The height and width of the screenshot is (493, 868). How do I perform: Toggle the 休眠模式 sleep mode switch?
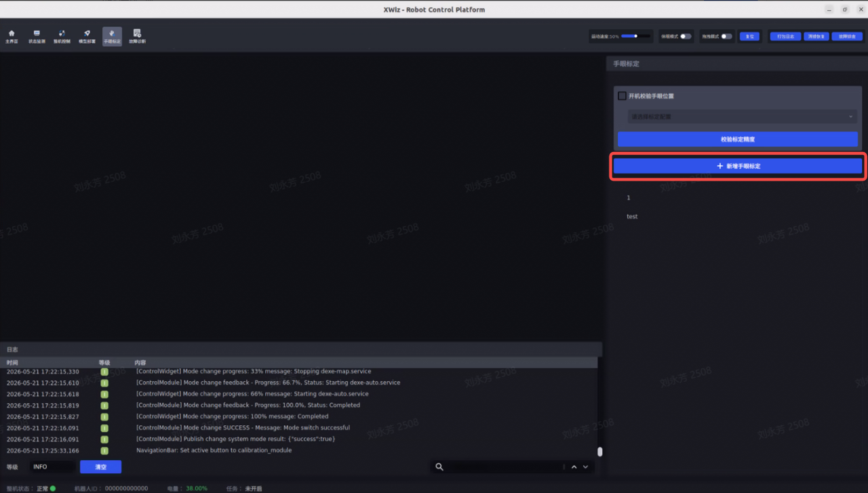tap(686, 36)
